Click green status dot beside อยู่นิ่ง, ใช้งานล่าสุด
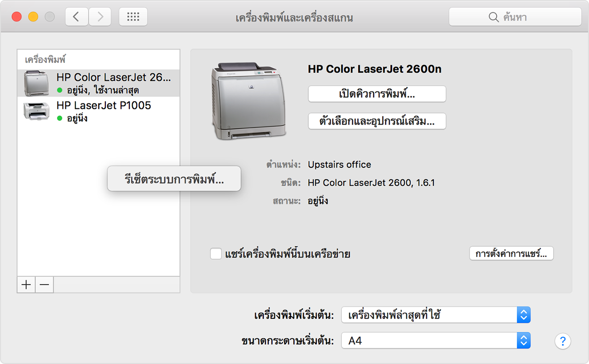Screen dimensions: 589x364 (x=59, y=90)
